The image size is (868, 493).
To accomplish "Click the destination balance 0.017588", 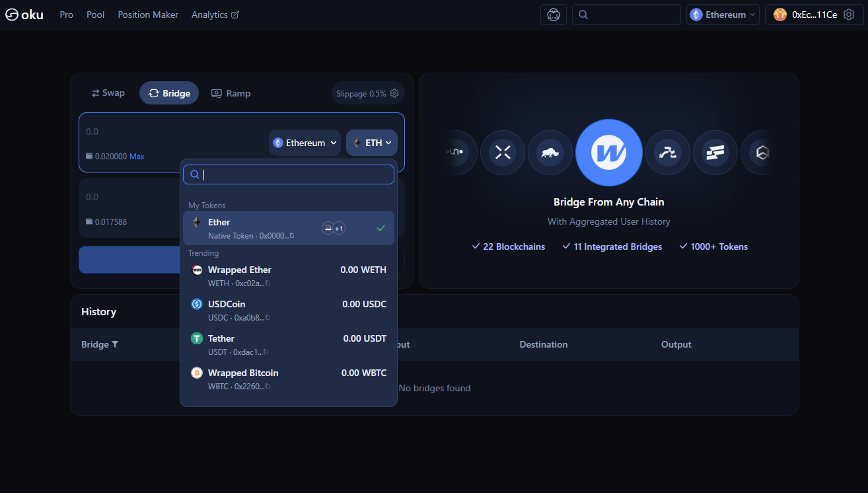I will [111, 221].
